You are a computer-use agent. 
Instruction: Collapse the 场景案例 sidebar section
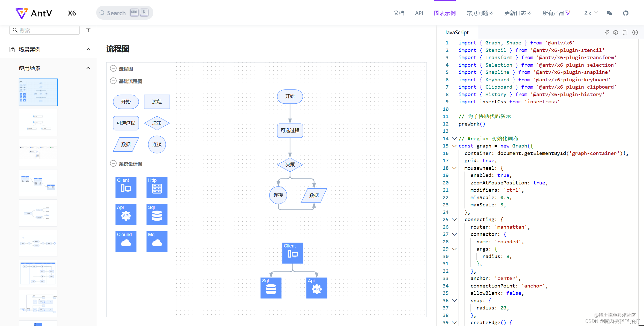88,49
